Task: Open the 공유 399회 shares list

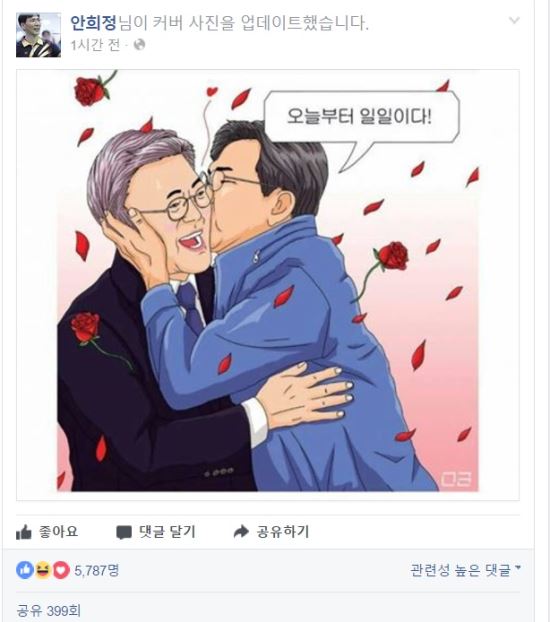Action: pos(48,610)
